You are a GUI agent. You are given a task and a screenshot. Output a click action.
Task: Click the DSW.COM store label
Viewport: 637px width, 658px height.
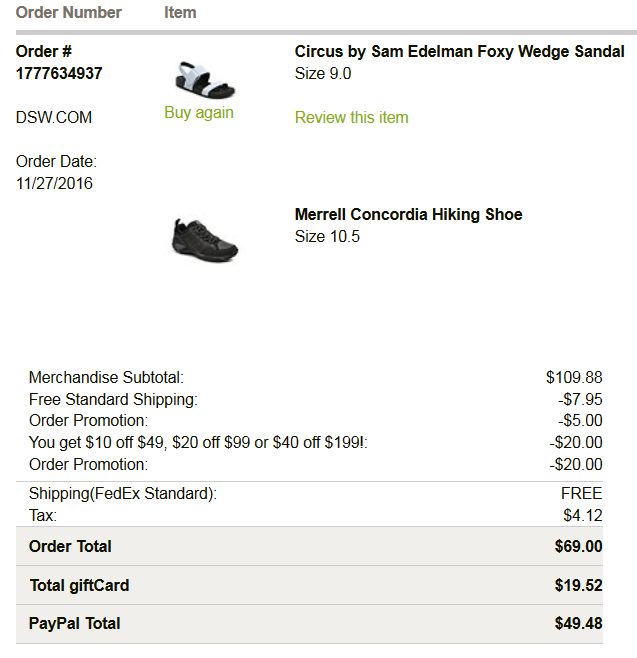click(54, 118)
